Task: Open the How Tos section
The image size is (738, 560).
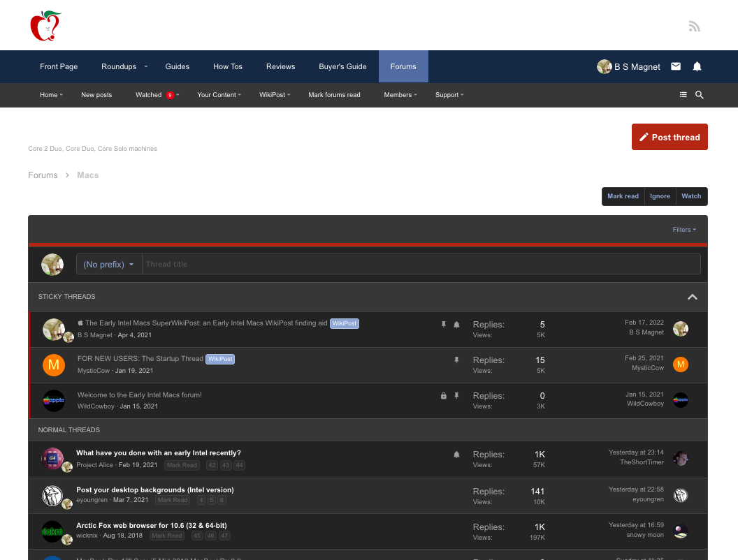Action: pyautogui.click(x=228, y=66)
